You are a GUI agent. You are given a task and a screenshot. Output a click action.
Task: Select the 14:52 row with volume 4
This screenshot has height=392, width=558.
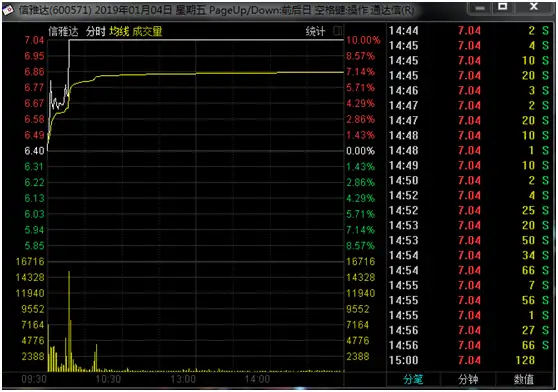(x=469, y=195)
